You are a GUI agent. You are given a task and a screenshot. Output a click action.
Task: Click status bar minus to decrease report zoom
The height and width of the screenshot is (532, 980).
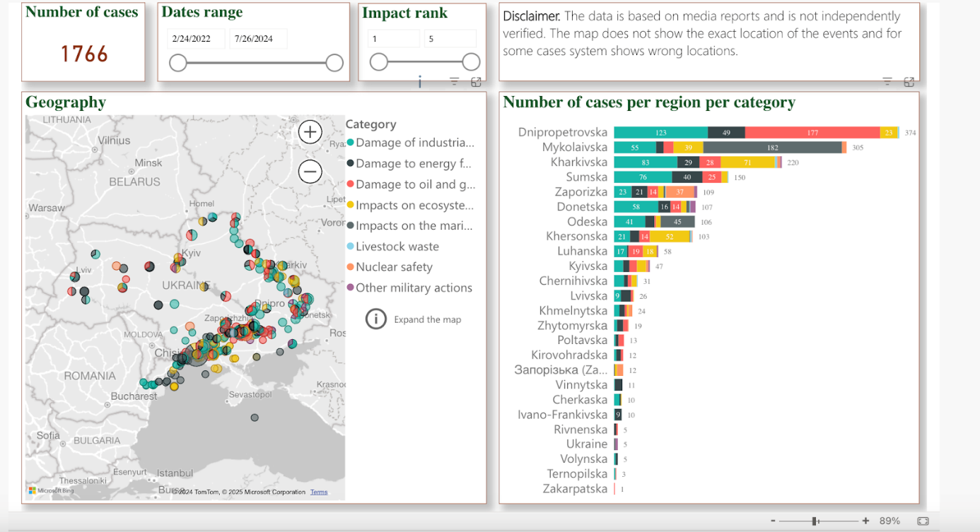(773, 521)
